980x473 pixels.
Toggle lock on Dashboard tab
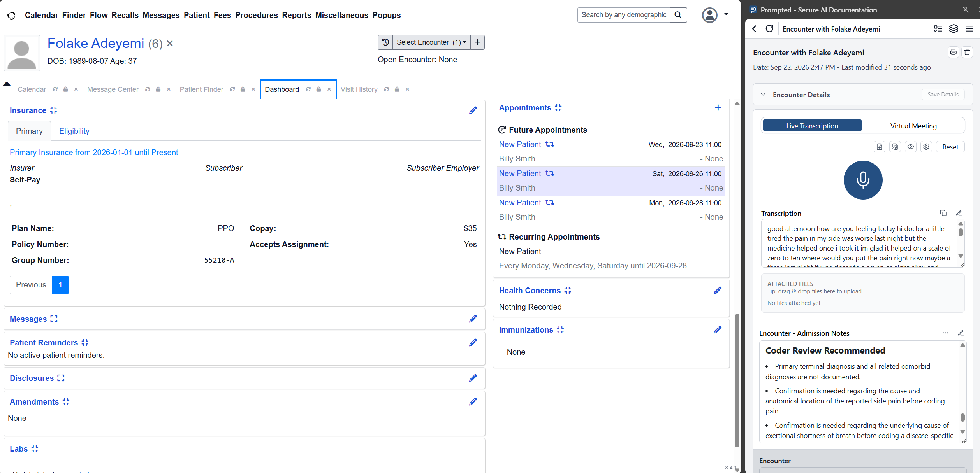pyautogui.click(x=319, y=89)
